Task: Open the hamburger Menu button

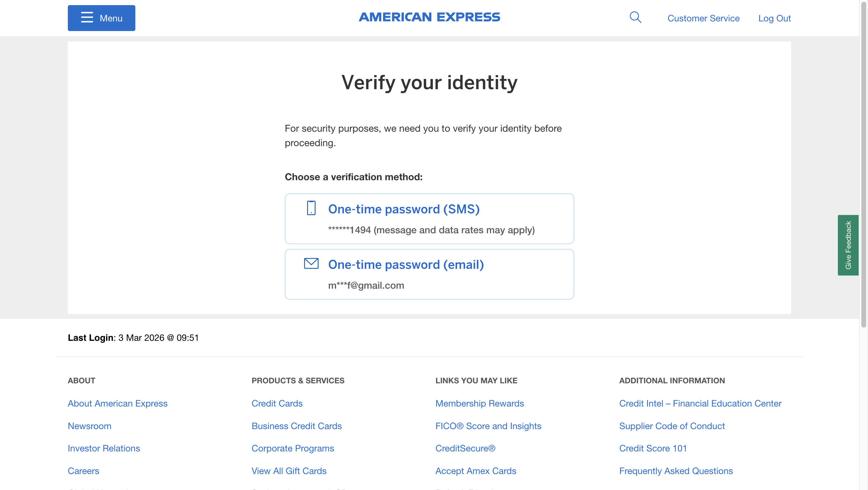Action: click(x=102, y=18)
